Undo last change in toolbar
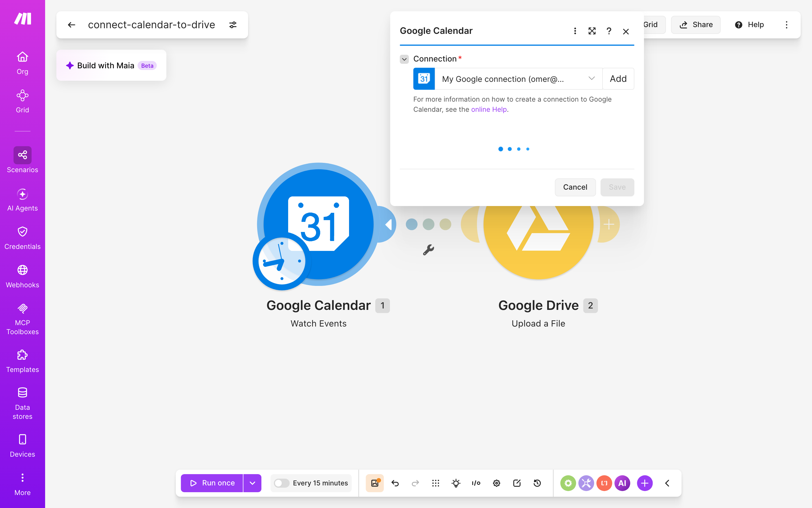The height and width of the screenshot is (508, 812). click(x=395, y=483)
